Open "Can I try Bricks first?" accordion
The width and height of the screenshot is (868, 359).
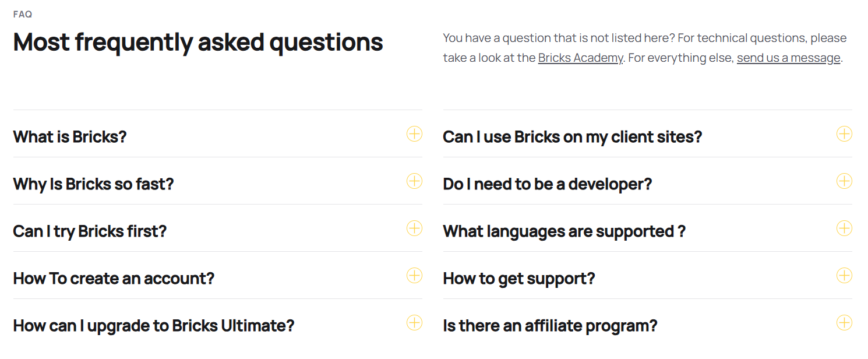tap(90, 231)
